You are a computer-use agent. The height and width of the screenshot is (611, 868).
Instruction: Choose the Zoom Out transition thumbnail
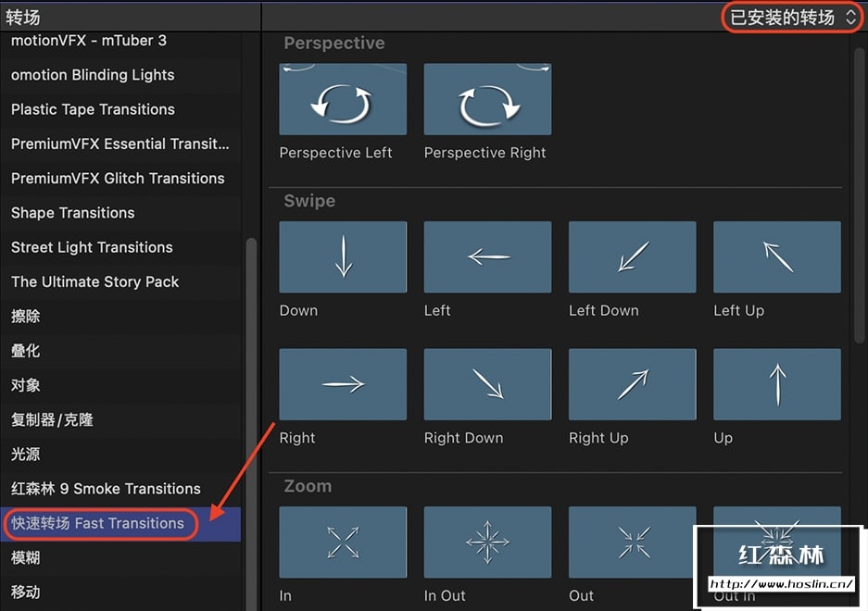pyautogui.click(x=631, y=542)
